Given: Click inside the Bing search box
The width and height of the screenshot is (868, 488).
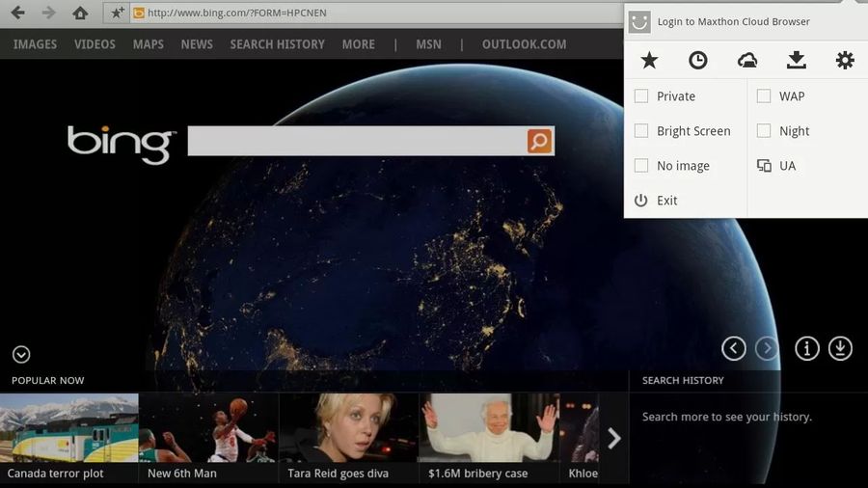Looking at the screenshot, I should click(357, 141).
